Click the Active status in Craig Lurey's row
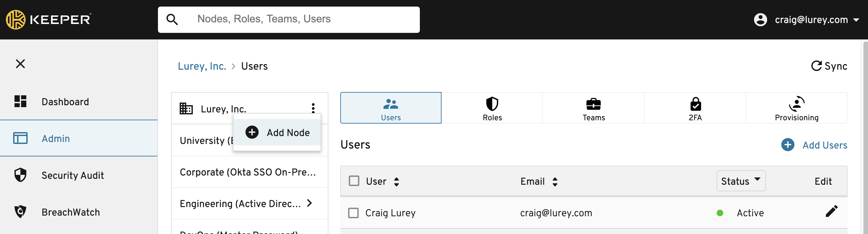 tap(750, 213)
